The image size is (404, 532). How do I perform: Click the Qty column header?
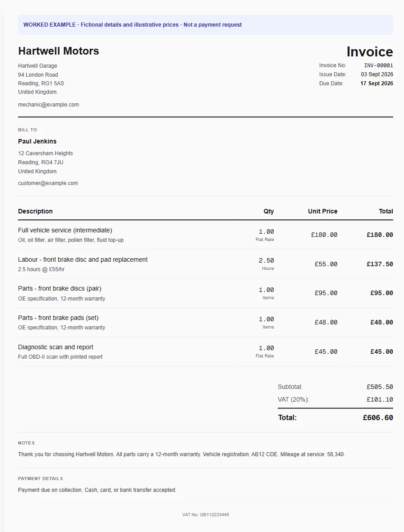tap(268, 211)
